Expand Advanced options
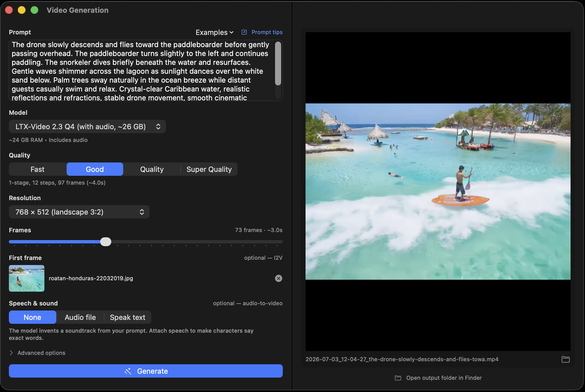585x392 pixels. pos(37,353)
